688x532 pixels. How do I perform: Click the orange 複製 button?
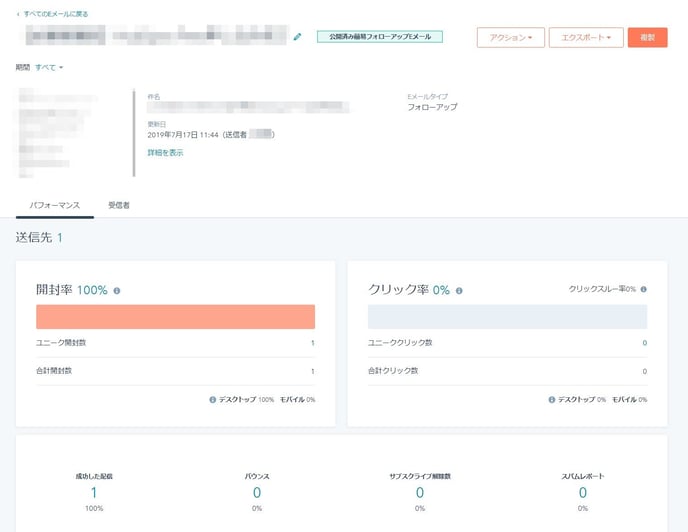click(648, 38)
